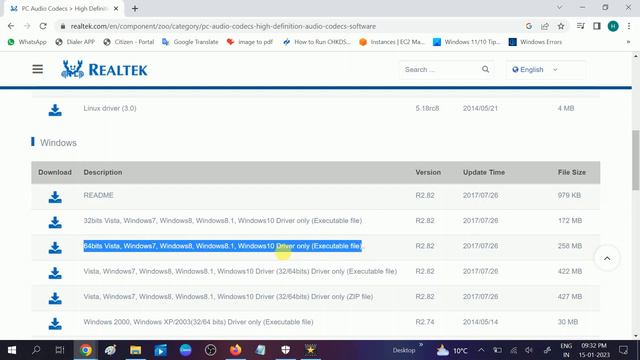Screen dimensions: 640x360
Task: Click the URL address bar
Action: click(292, 26)
